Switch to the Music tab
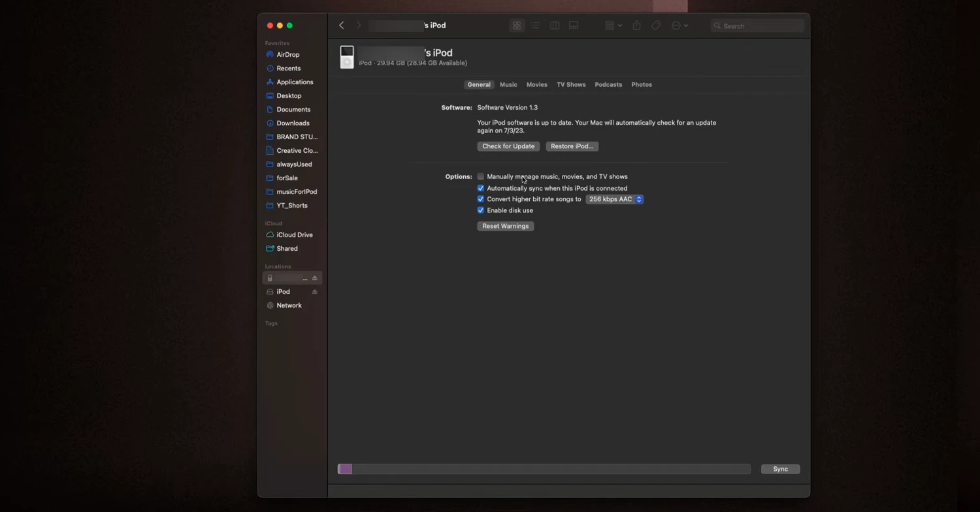Image resolution: width=980 pixels, height=512 pixels. pyautogui.click(x=508, y=85)
